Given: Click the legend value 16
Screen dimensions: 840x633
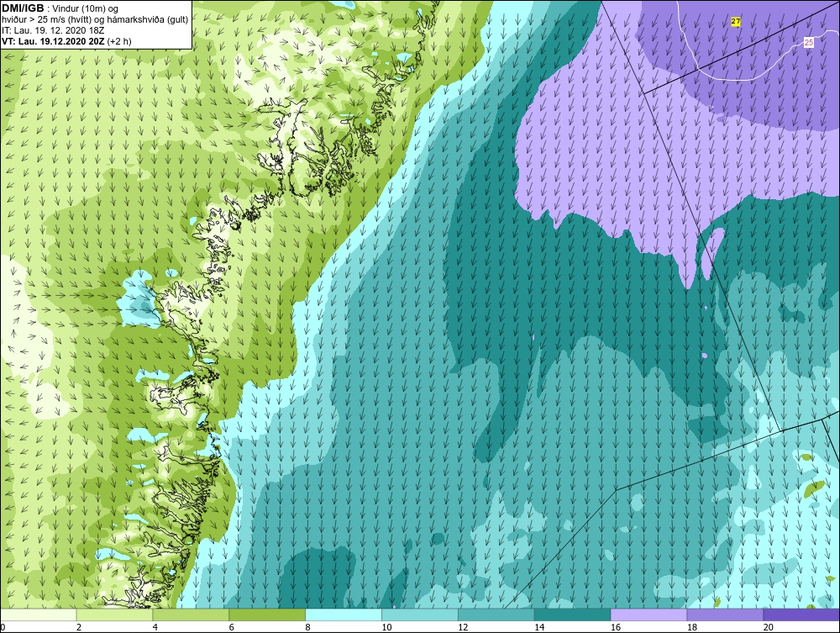Looking at the screenshot, I should [616, 627].
